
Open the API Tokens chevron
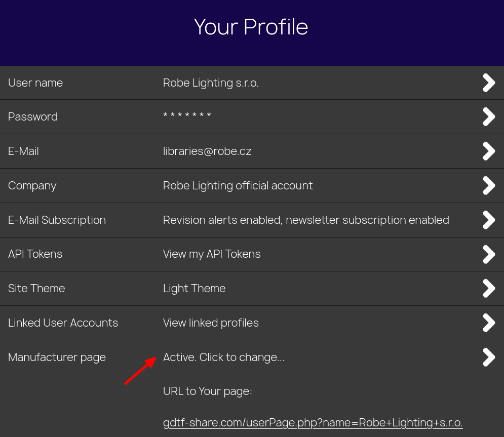(x=488, y=254)
